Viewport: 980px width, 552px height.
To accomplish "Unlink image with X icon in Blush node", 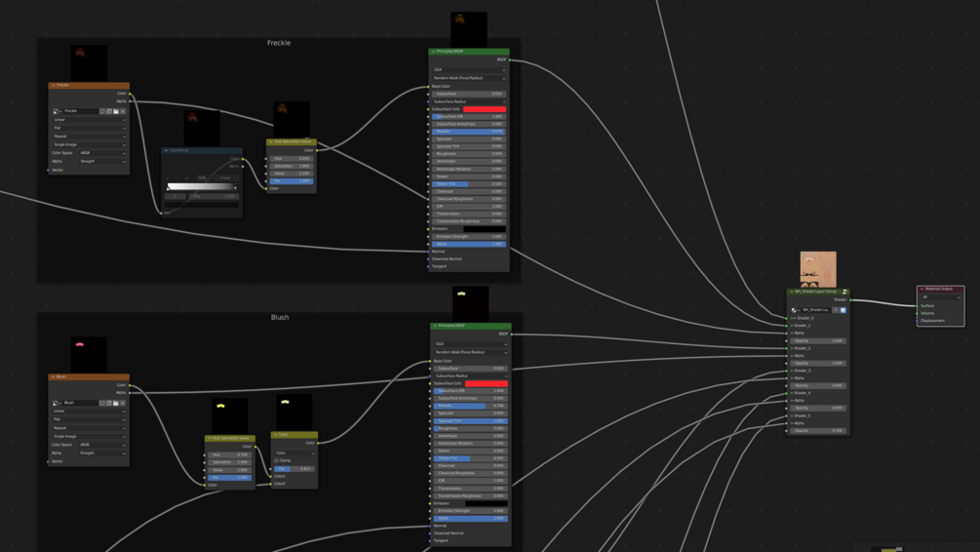I will (x=123, y=403).
